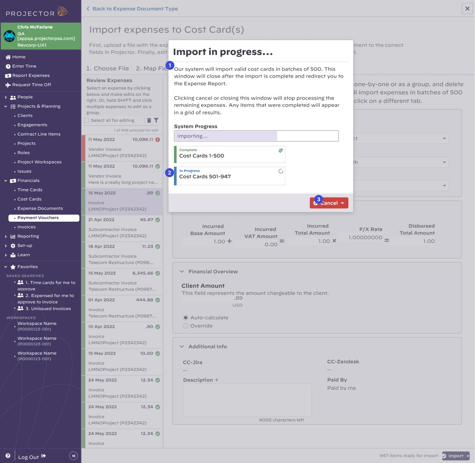Open Engagements in sidebar
The image size is (476, 463).
(x=32, y=125)
